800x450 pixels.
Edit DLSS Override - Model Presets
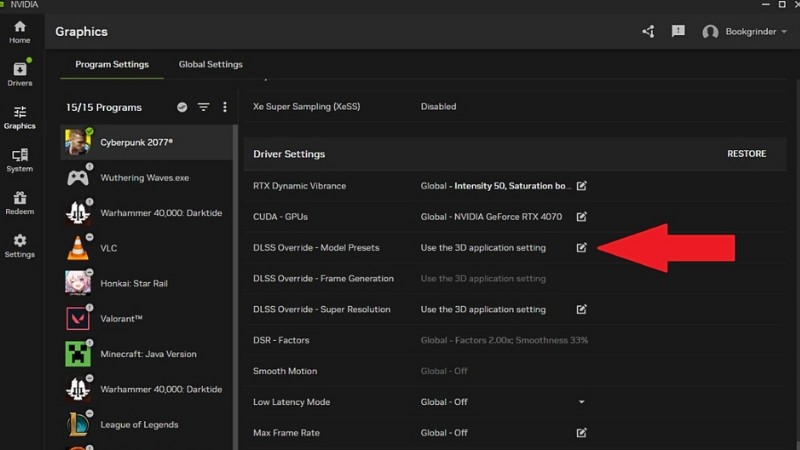581,248
